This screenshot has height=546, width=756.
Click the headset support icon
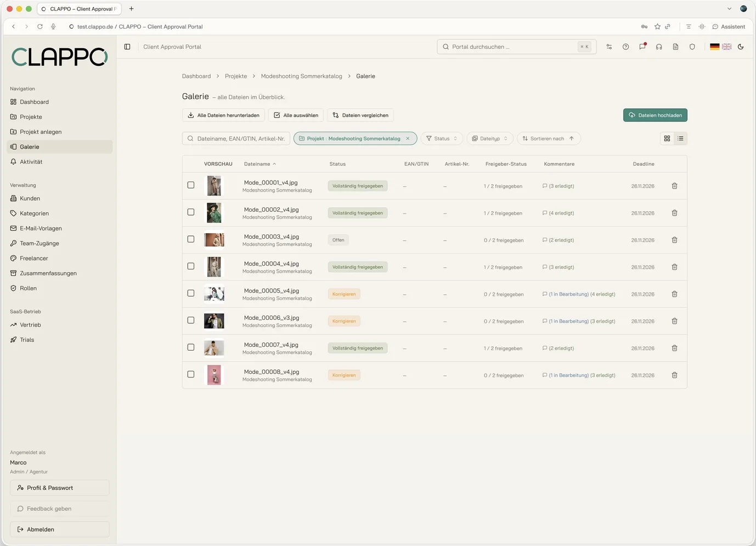[x=659, y=47]
